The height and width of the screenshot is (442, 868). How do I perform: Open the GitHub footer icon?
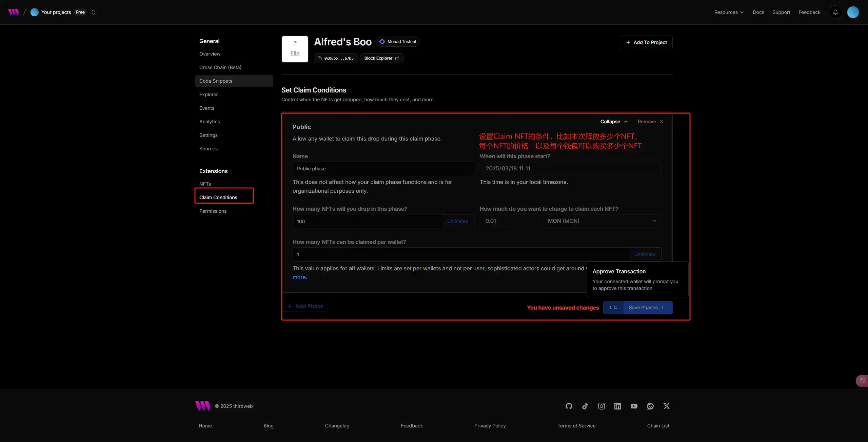tap(569, 406)
